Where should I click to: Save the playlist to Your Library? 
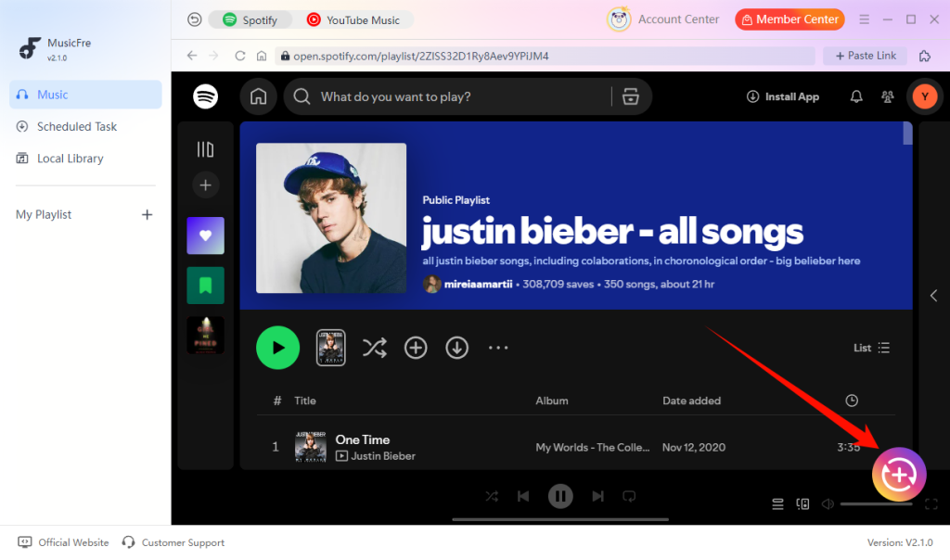click(416, 348)
